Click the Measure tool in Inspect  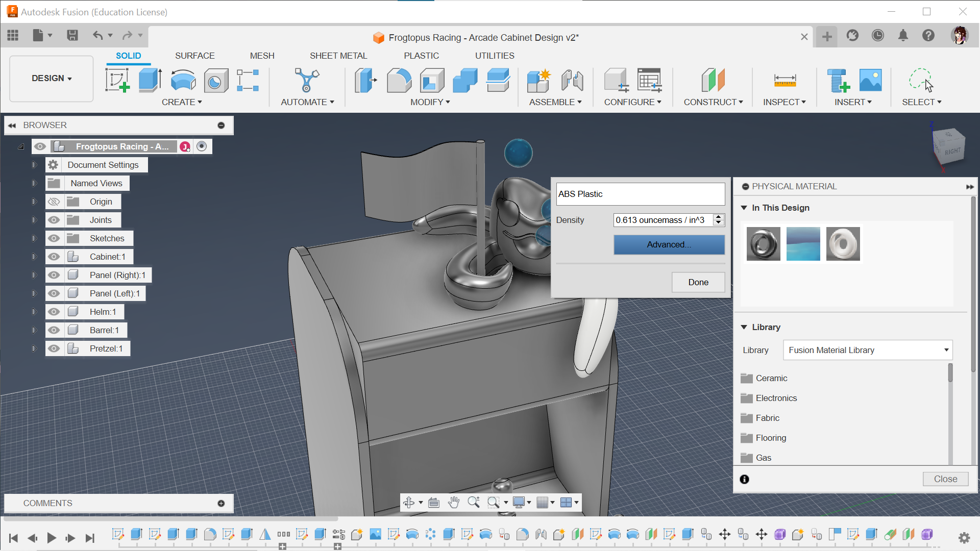point(783,80)
